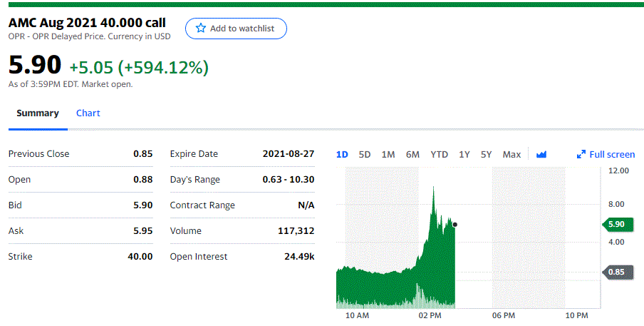The height and width of the screenshot is (326, 644).
Task: Click the Strike value 40.00
Action: pos(140,257)
